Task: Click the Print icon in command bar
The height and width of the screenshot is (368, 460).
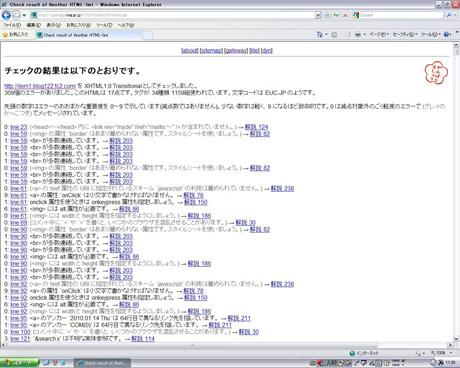Action: click(358, 35)
